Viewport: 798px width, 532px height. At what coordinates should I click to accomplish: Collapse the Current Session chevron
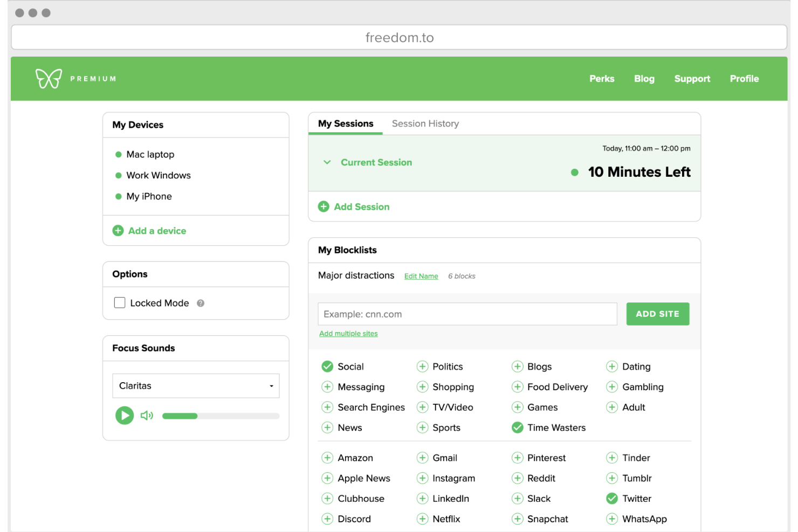click(327, 162)
